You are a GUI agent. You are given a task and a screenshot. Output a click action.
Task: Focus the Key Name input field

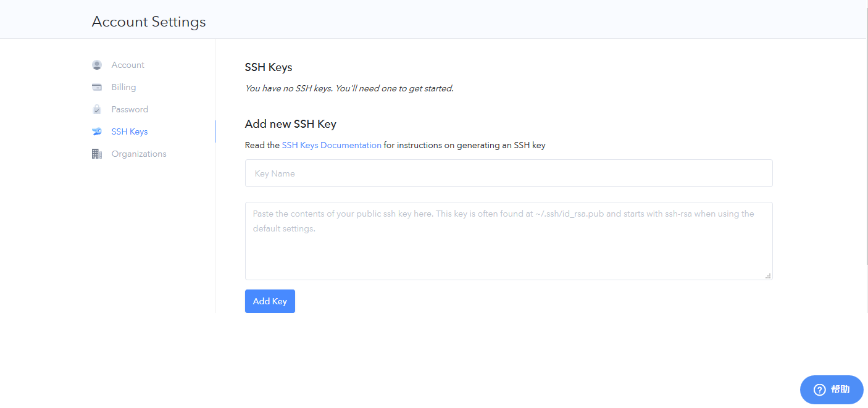509,173
